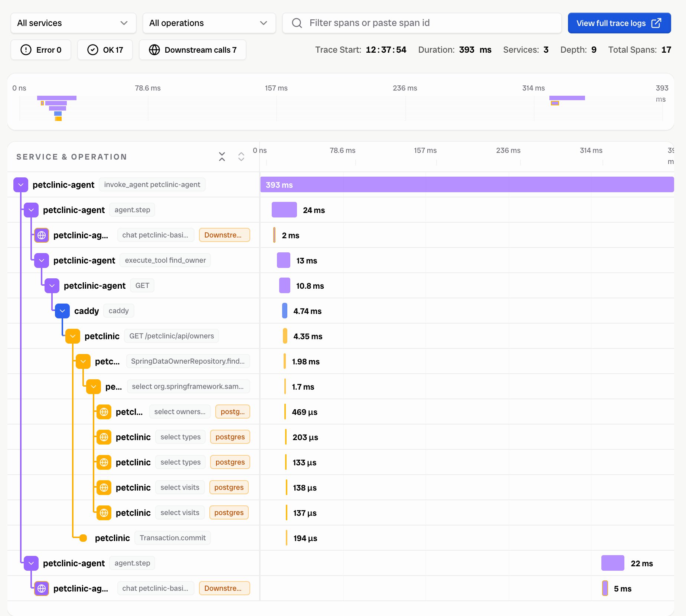Screen dimensions: 686x616
Task: Click postgres tag on 137 µs select visits
Action: 229,512
